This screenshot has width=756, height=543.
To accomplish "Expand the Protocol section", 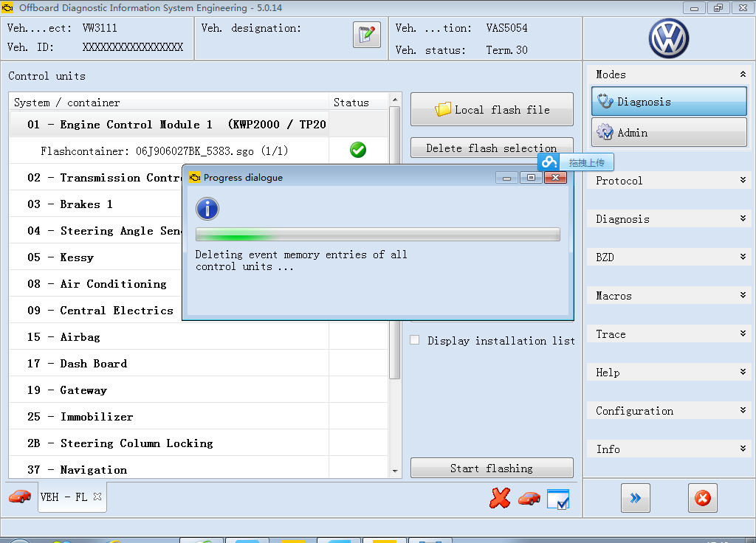I will [743, 180].
